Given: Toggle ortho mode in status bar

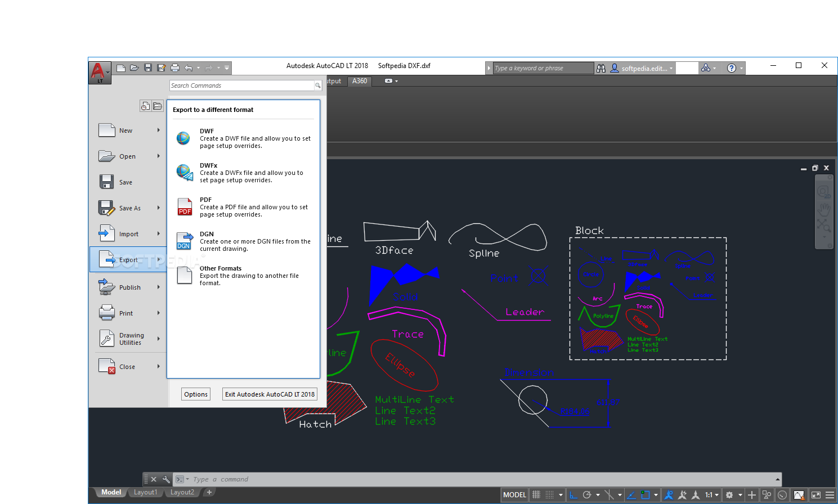Looking at the screenshot, I should coord(573,495).
